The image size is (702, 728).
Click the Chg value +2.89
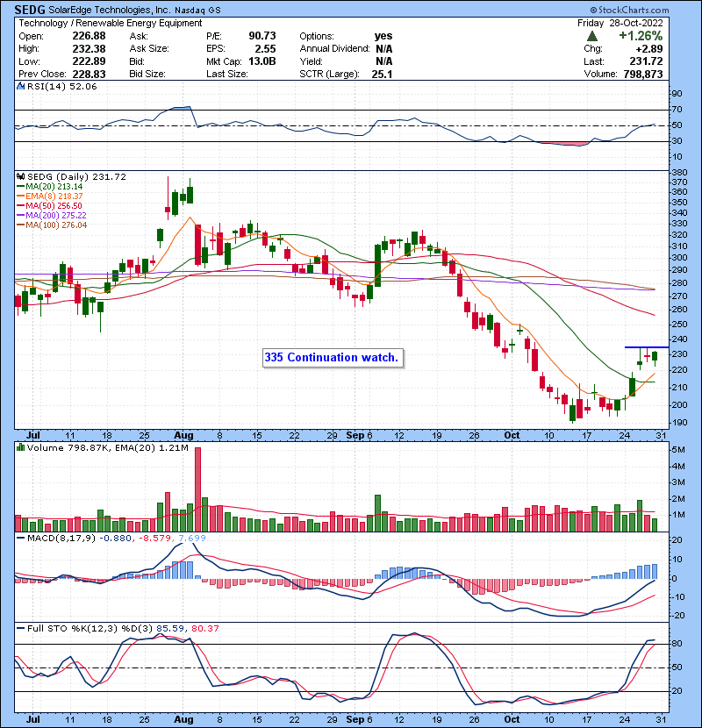[649, 49]
